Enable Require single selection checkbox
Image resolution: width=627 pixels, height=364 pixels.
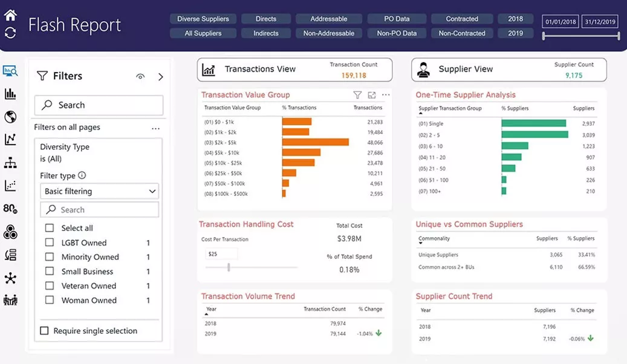[44, 331]
